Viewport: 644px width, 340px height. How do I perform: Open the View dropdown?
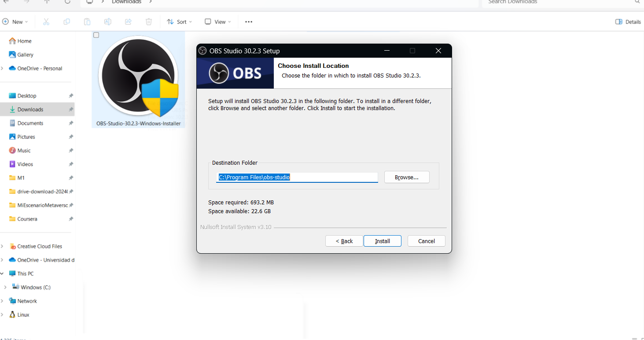click(217, 22)
